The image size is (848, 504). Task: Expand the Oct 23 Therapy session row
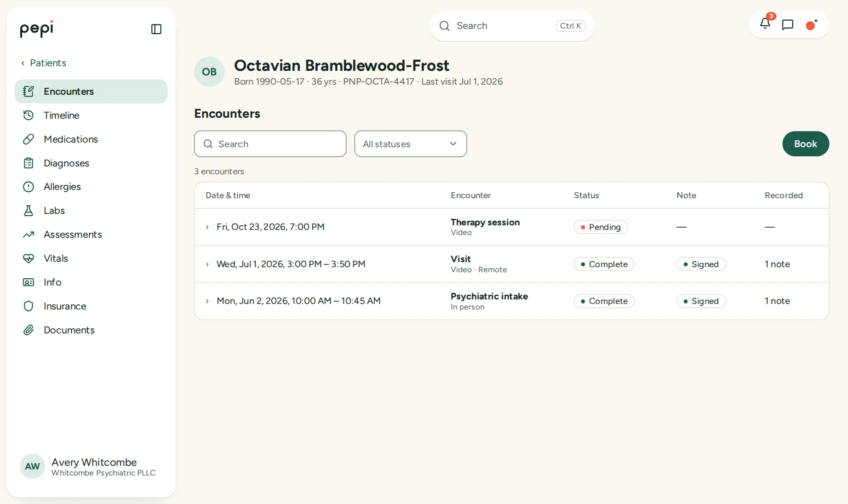pyautogui.click(x=207, y=227)
